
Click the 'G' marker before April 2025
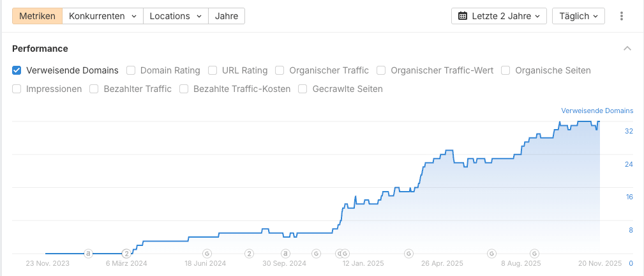point(407,253)
